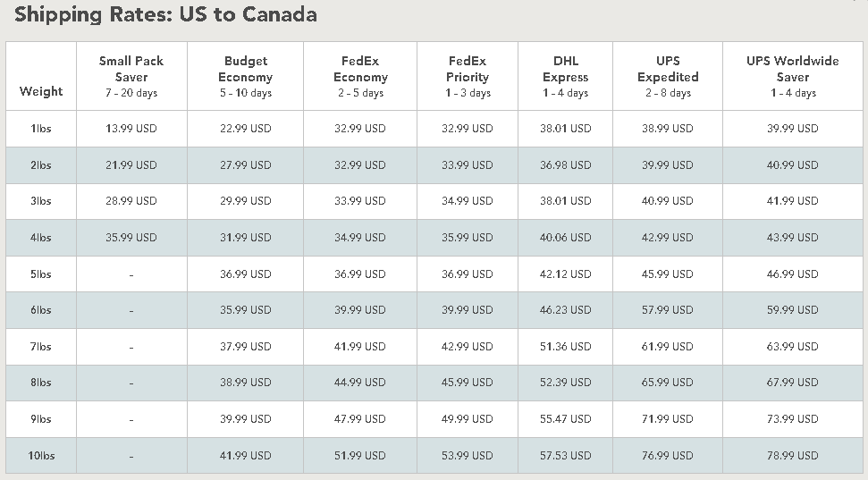Select the 10lbs row label
The width and height of the screenshot is (868, 480).
coord(41,456)
